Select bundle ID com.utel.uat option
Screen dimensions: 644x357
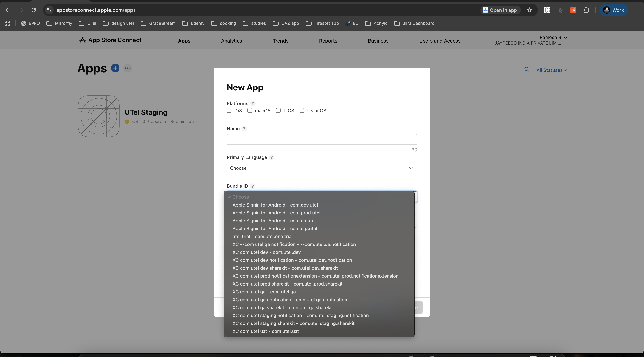click(x=266, y=331)
